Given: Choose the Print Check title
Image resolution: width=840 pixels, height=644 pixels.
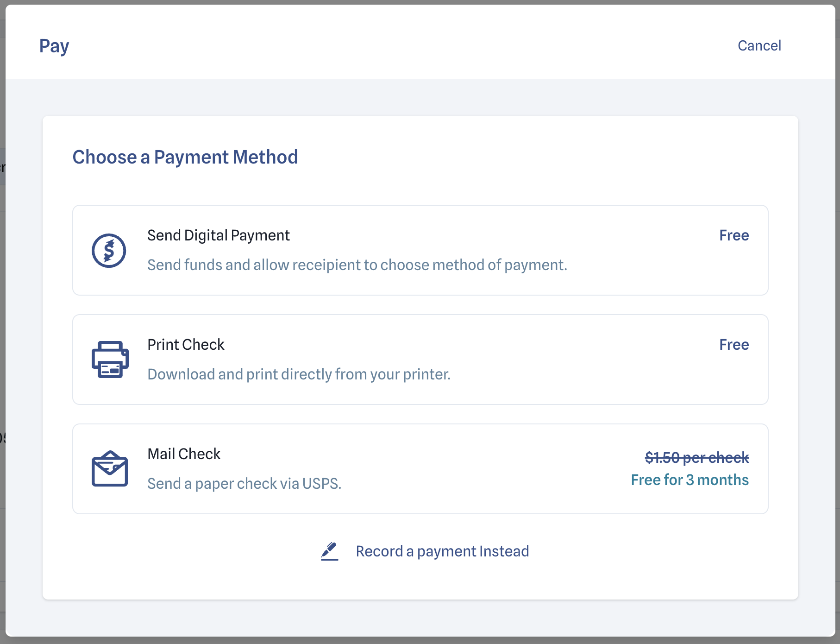Looking at the screenshot, I should 186,345.
